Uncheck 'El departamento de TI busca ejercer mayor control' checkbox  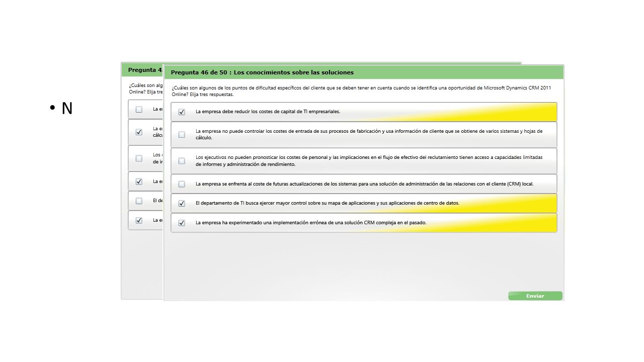(182, 204)
